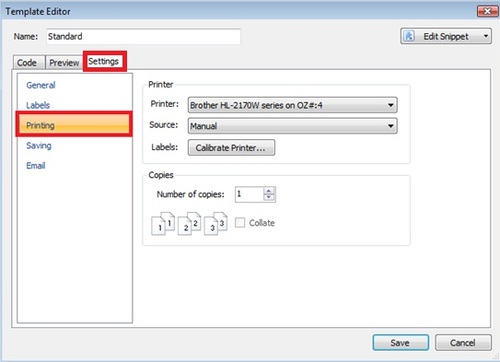Image resolution: width=500 pixels, height=362 pixels.
Task: Select General in the settings list
Action: point(41,85)
